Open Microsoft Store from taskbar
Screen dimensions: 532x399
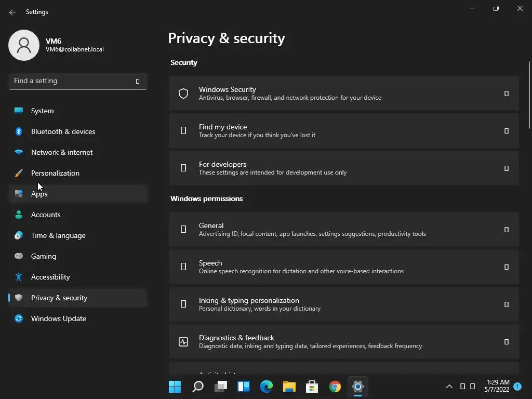pyautogui.click(x=312, y=386)
